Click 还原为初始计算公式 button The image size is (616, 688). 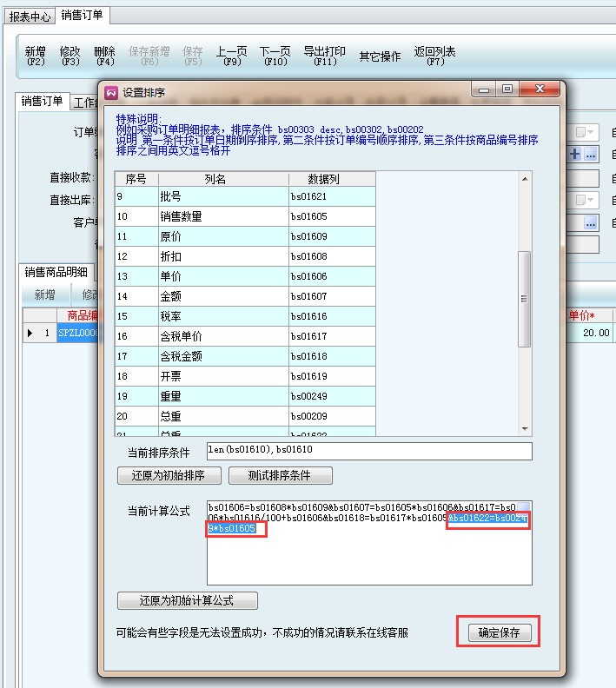click(x=187, y=600)
